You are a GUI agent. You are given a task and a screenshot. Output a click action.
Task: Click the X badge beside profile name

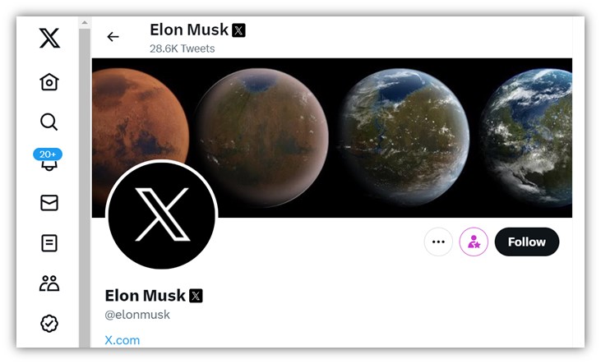(196, 296)
